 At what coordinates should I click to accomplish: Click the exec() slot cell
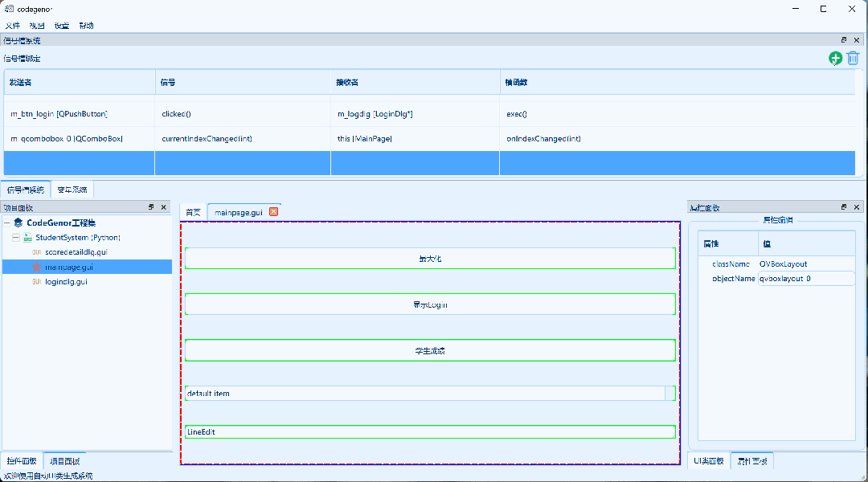coord(678,114)
